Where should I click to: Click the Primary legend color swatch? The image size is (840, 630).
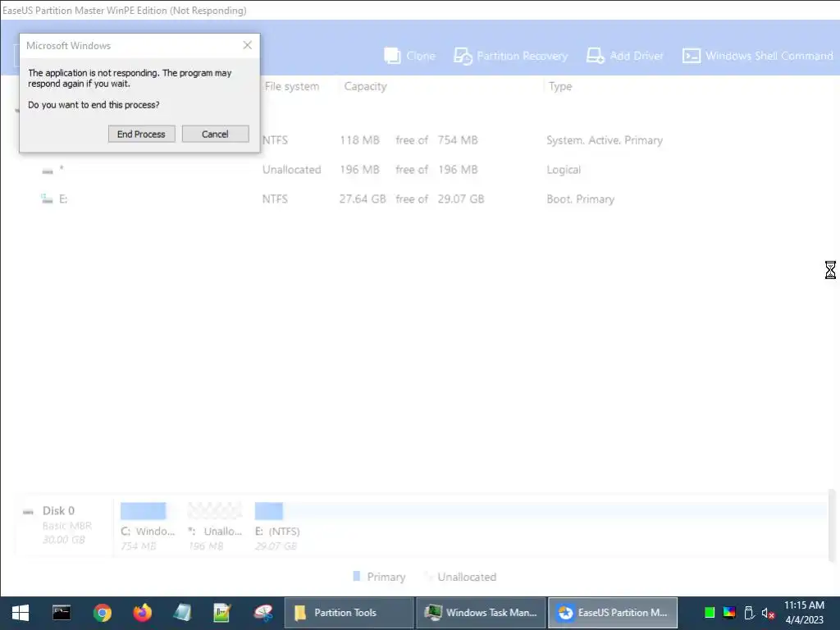(x=356, y=576)
